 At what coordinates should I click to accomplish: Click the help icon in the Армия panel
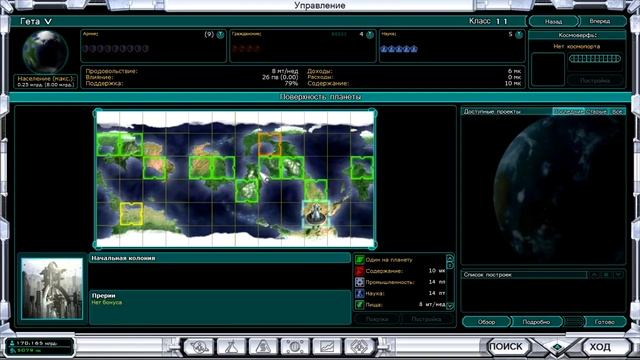[x=220, y=35]
